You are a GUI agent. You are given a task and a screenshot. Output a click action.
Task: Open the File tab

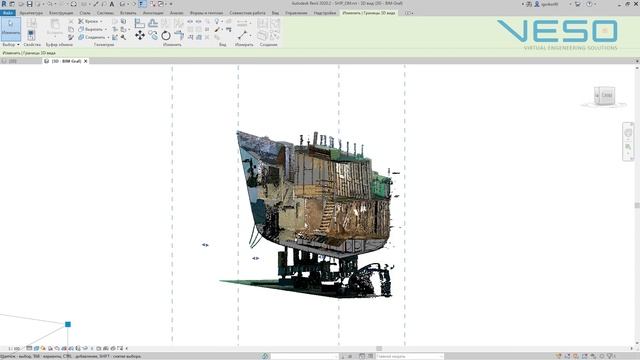[8, 13]
